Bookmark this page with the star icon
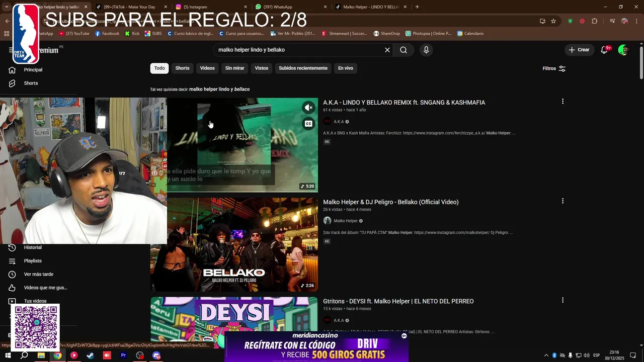The width and height of the screenshot is (644, 362). (553, 21)
